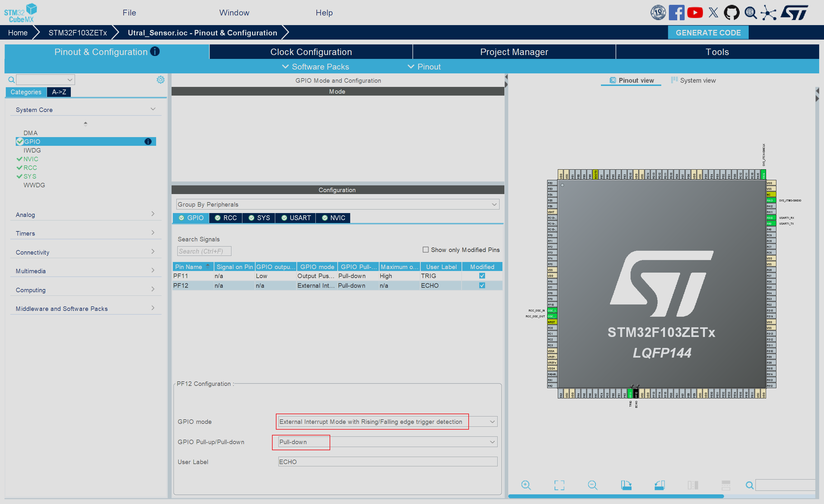Open the category search combo box
The width and height of the screenshot is (824, 504).
45,79
